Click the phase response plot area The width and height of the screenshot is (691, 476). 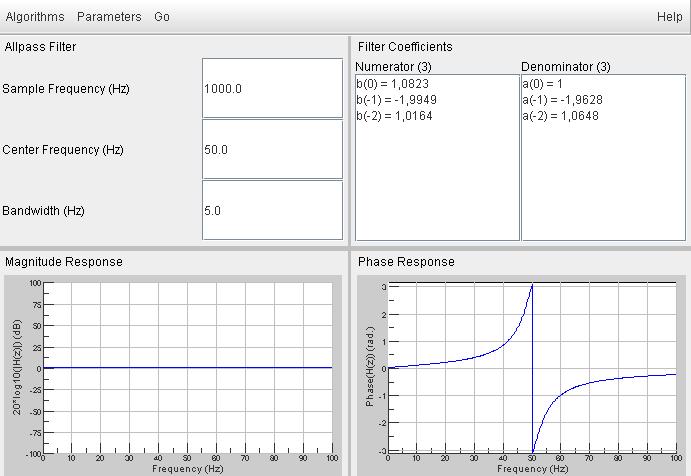click(x=532, y=368)
